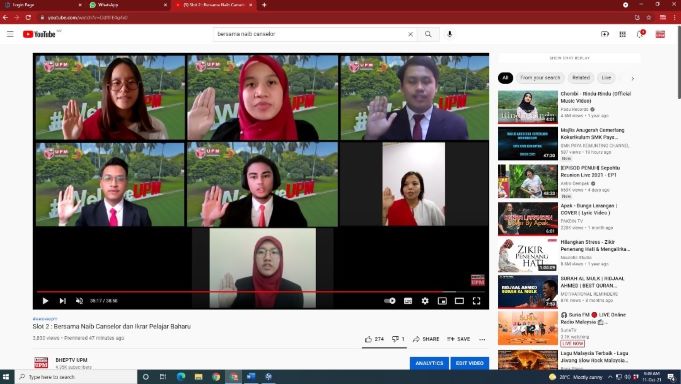Open Word from the taskbar

click(x=251, y=377)
